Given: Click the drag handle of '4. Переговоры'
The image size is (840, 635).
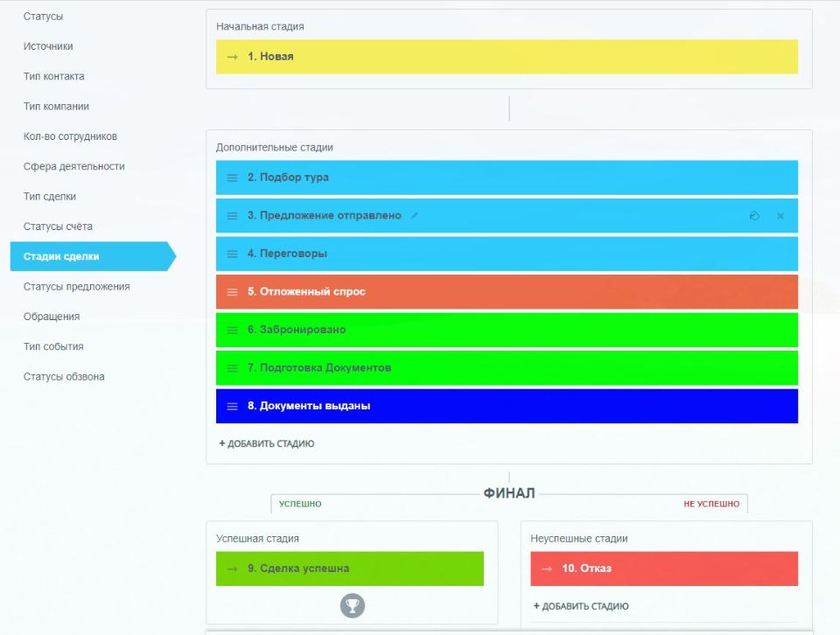Looking at the screenshot, I should [232, 254].
